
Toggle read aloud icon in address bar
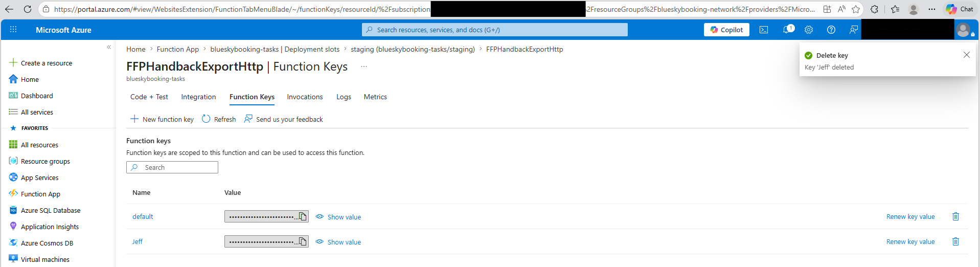[841, 9]
